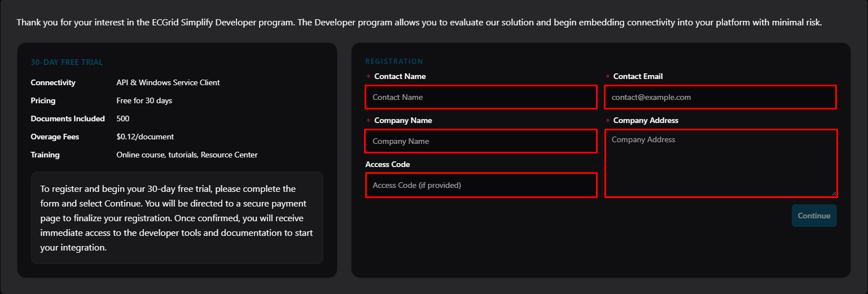Click the red asterisk beside Contact Name
Image resolution: width=868 pixels, height=294 pixels.
tap(369, 77)
